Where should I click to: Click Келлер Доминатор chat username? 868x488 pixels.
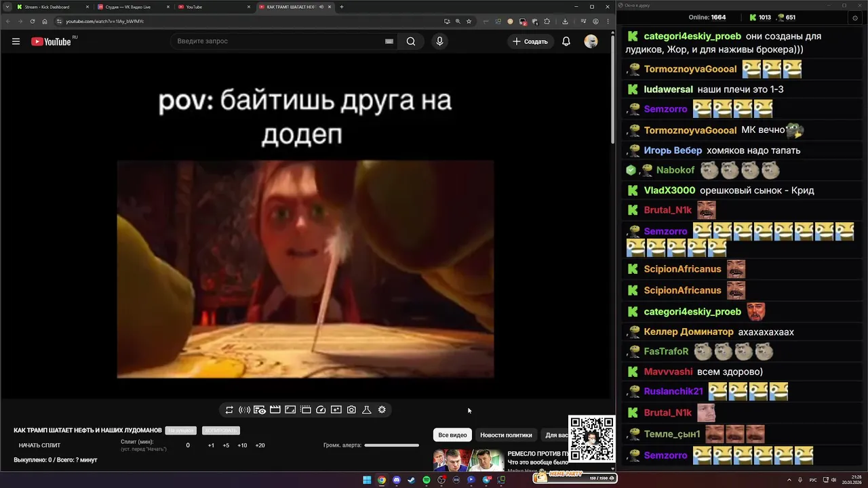[x=688, y=332]
